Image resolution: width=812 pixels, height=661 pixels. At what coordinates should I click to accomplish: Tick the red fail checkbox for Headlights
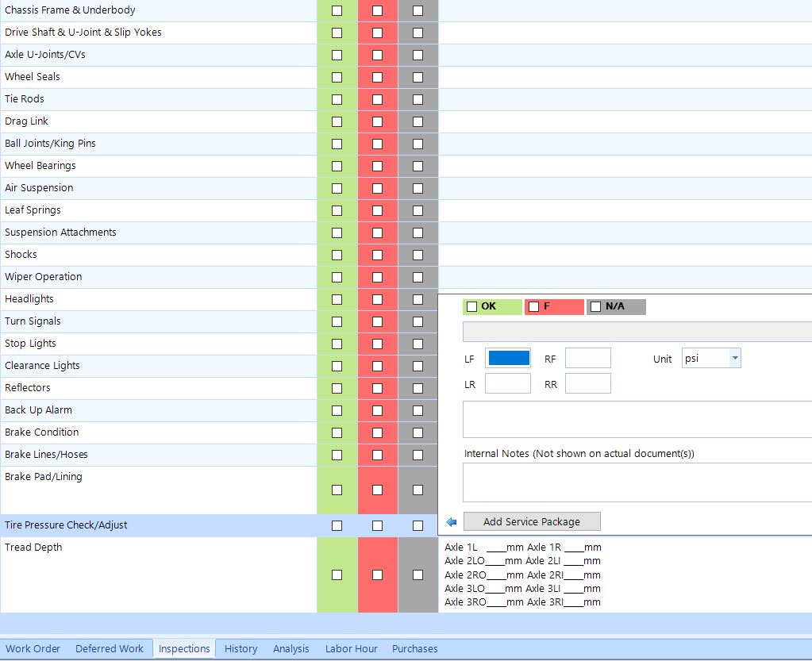(x=378, y=300)
